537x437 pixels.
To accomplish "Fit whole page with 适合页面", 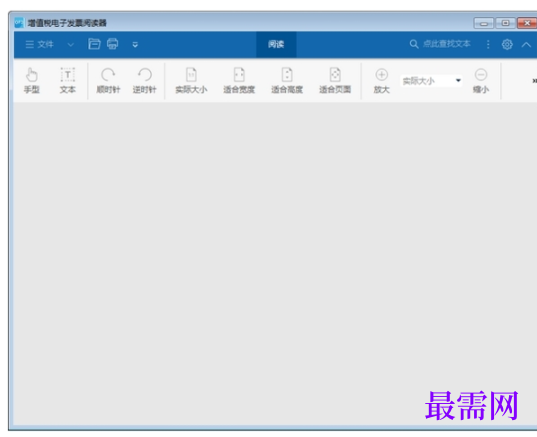I will [335, 81].
